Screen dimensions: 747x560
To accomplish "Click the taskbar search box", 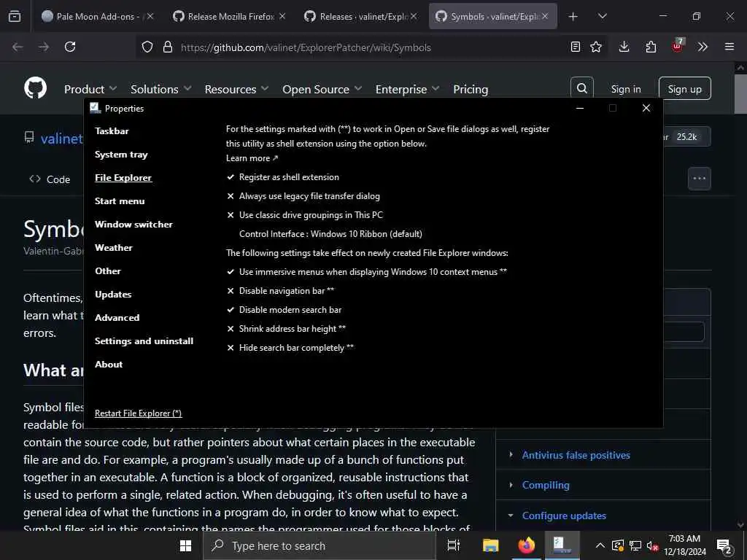I will click(320, 545).
